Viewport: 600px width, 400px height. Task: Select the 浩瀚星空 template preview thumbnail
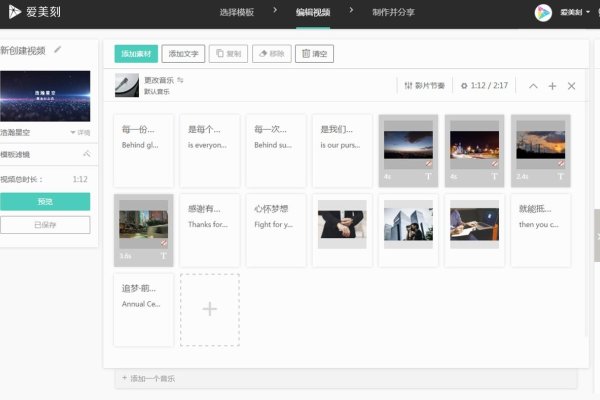[x=45, y=96]
